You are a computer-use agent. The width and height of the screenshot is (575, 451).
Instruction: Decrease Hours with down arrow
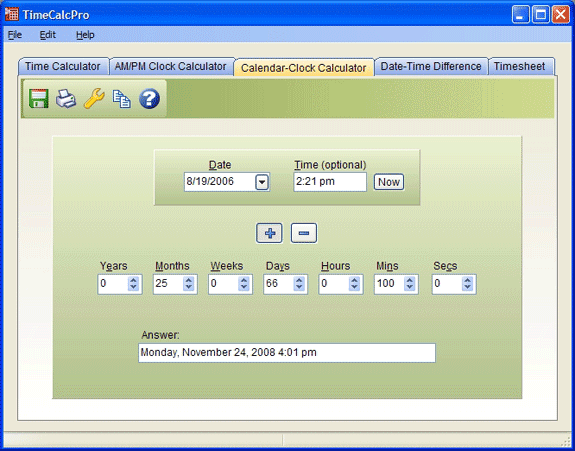click(x=354, y=287)
